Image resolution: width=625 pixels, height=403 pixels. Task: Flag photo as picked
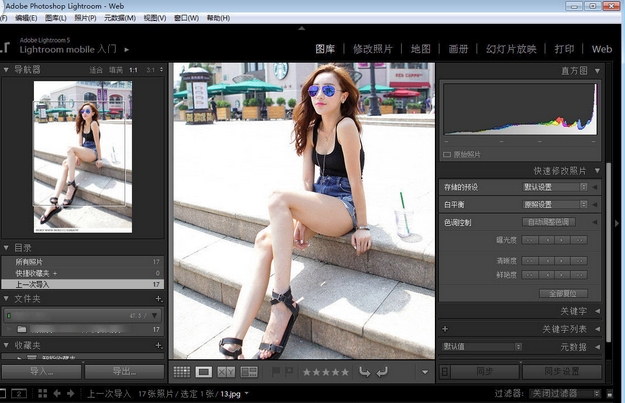click(x=276, y=372)
